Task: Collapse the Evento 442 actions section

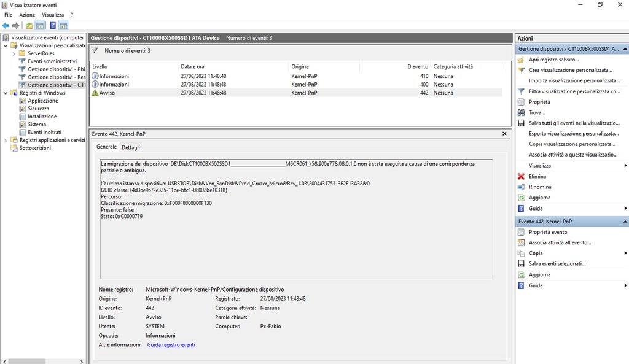Action: [x=625, y=221]
